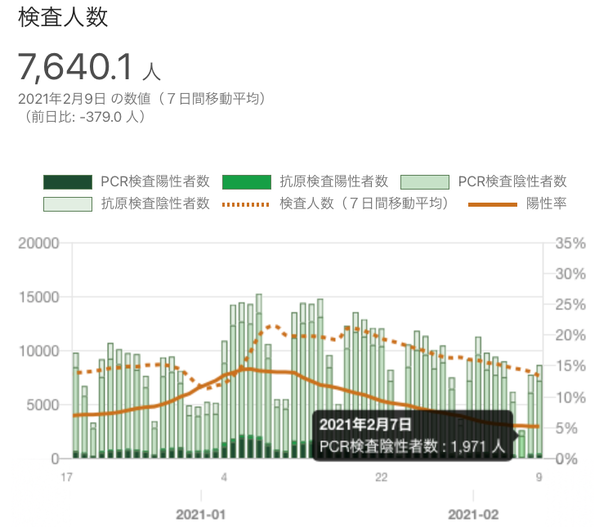Click the last bar on February 9

pos(539,412)
